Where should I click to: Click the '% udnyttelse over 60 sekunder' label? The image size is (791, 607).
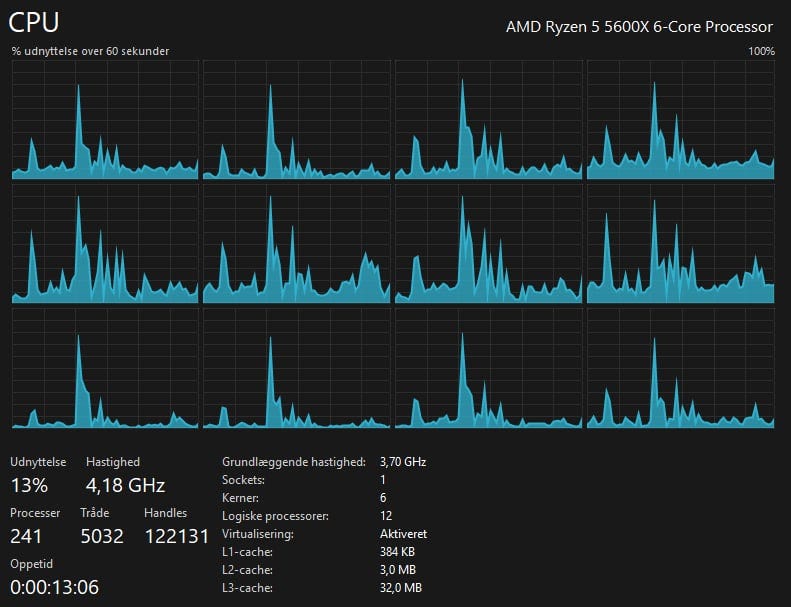tap(90, 51)
